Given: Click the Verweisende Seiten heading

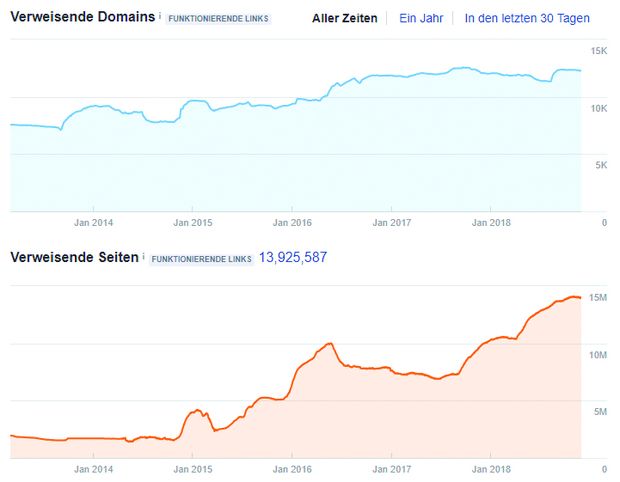Looking at the screenshot, I should pyautogui.click(x=74, y=257).
